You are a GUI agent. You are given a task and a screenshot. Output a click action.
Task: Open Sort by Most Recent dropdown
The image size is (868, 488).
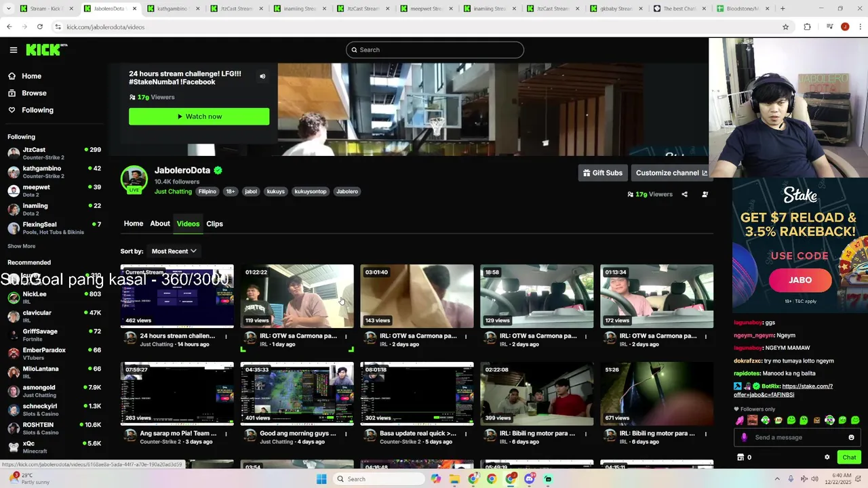point(174,251)
